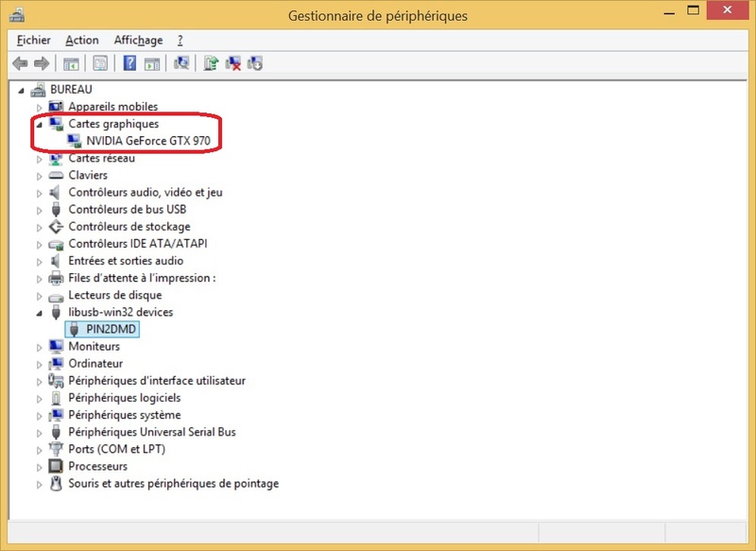Minimize the Gestionnaire de périphériques window
The width and height of the screenshot is (756, 551).
pyautogui.click(x=669, y=11)
